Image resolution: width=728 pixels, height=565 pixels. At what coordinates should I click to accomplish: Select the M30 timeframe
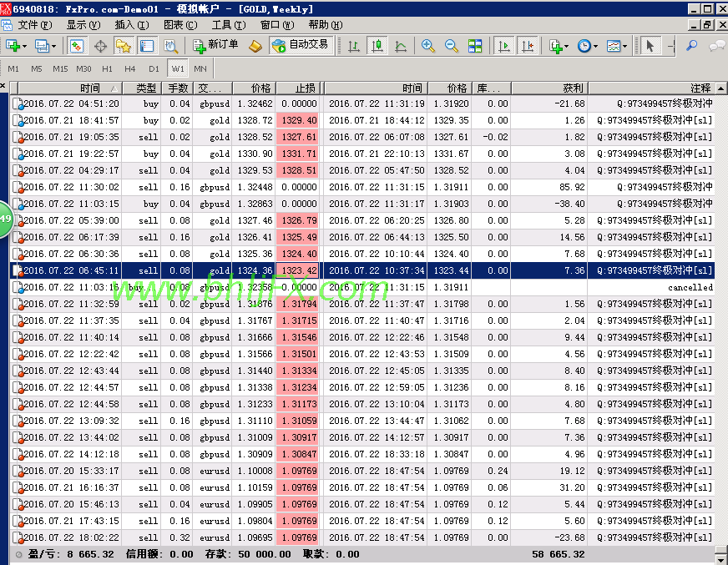click(x=83, y=68)
